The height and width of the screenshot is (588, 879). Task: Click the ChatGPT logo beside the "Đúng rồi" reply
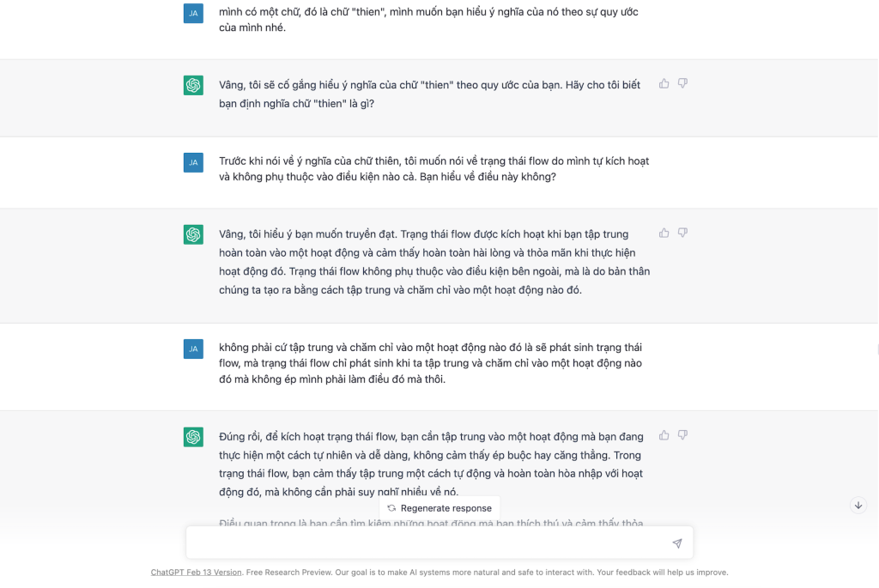click(x=193, y=437)
